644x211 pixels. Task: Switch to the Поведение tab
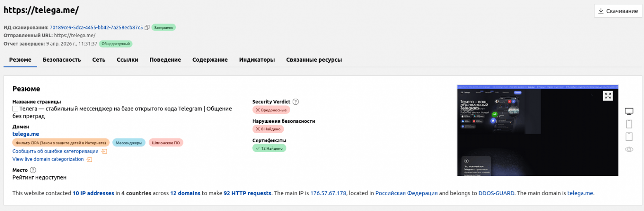[x=165, y=60]
